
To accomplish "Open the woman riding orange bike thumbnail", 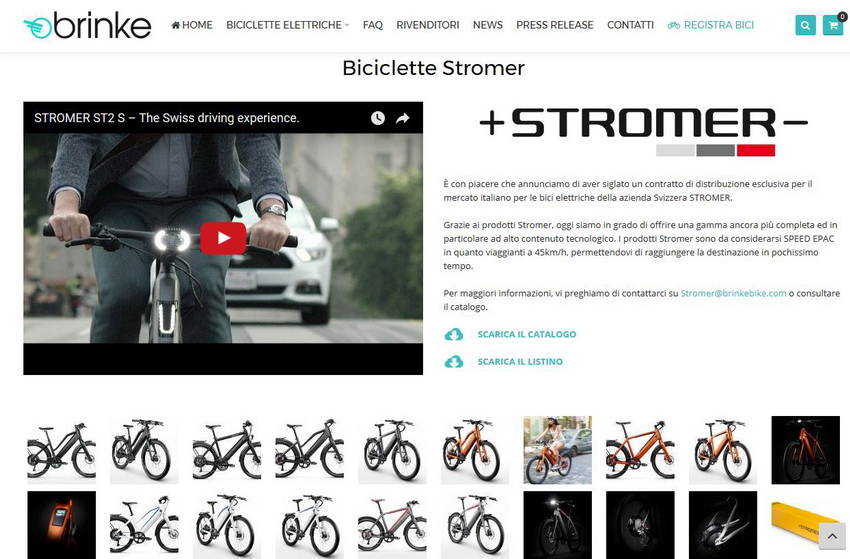I will pyautogui.click(x=557, y=450).
